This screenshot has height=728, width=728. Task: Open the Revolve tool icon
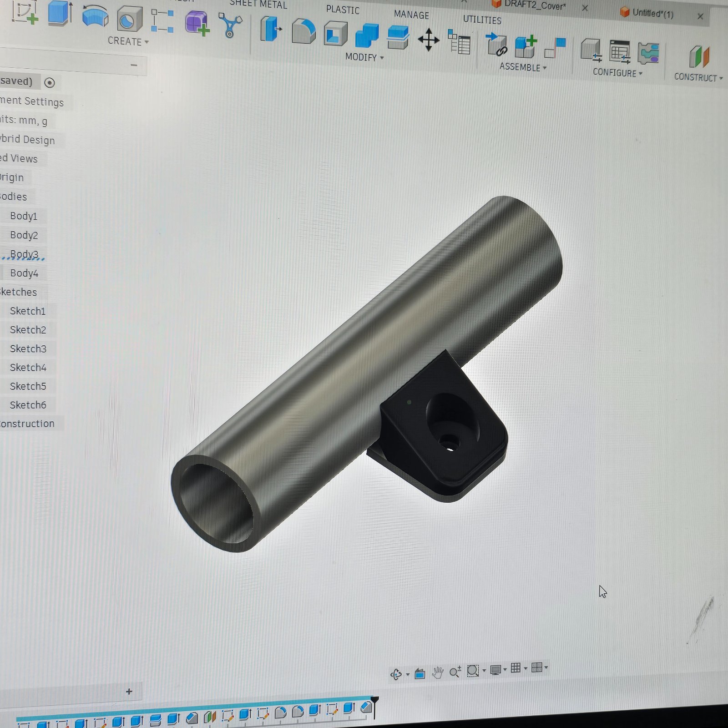click(95, 16)
